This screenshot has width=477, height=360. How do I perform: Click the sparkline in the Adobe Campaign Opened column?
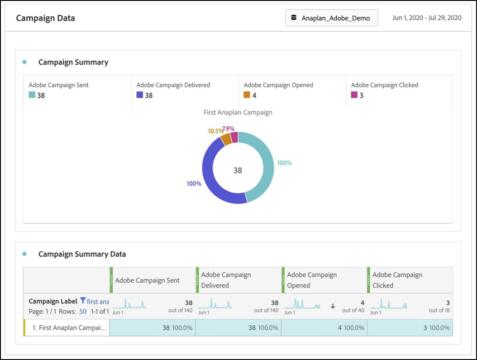(302, 304)
